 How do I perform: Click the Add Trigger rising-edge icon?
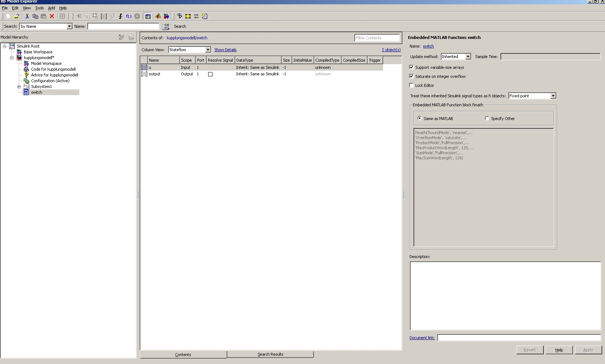[120, 16]
